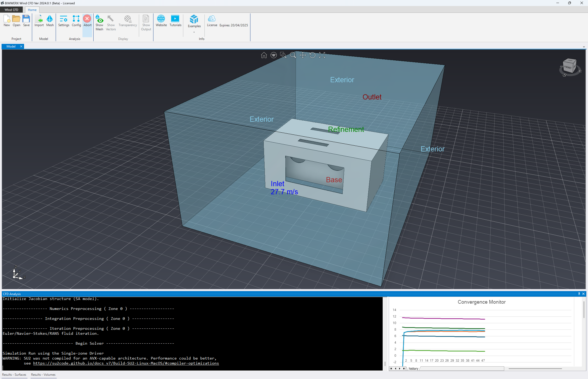Click the SU2 compiler-optimizations link
The width and height of the screenshot is (588, 379).
[126, 363]
